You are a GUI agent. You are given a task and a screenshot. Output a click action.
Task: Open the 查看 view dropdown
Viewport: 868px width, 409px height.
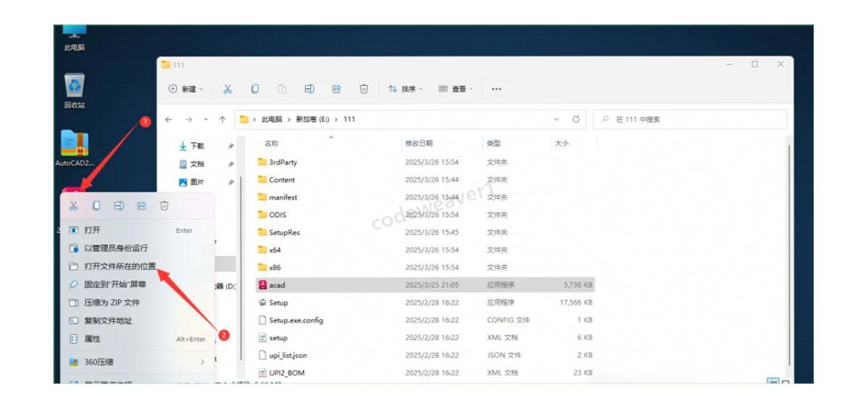point(456,89)
